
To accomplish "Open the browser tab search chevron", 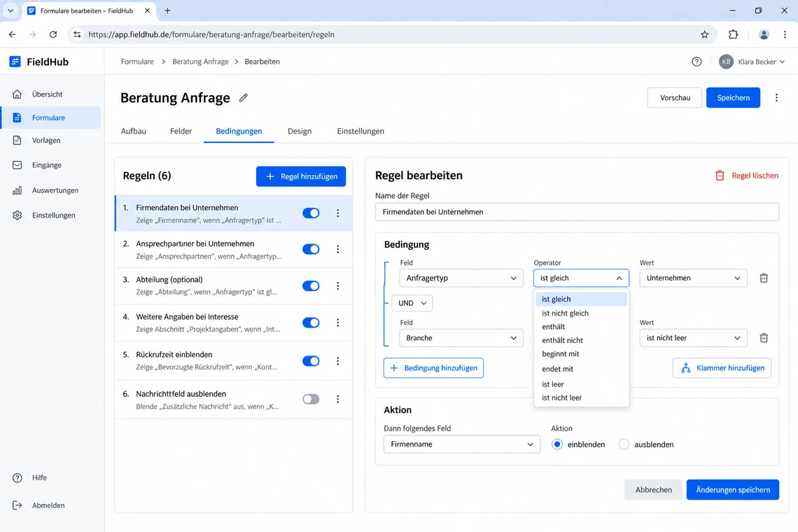I will click(x=10, y=10).
